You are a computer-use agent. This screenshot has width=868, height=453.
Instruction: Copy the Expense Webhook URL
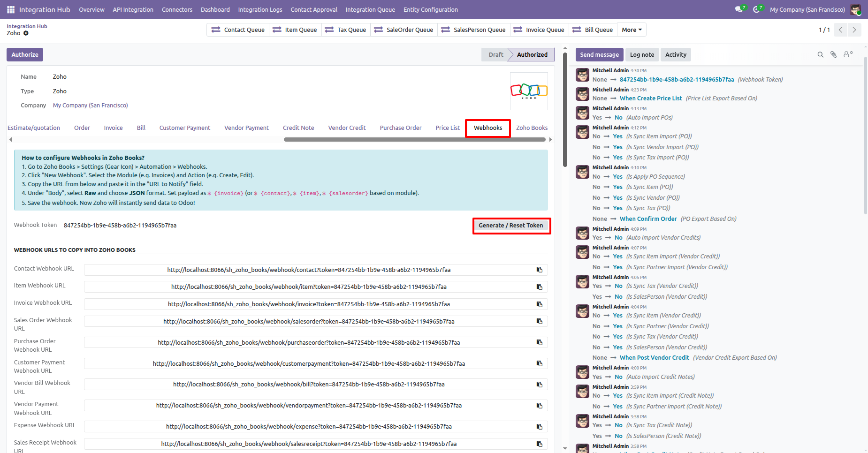point(540,427)
